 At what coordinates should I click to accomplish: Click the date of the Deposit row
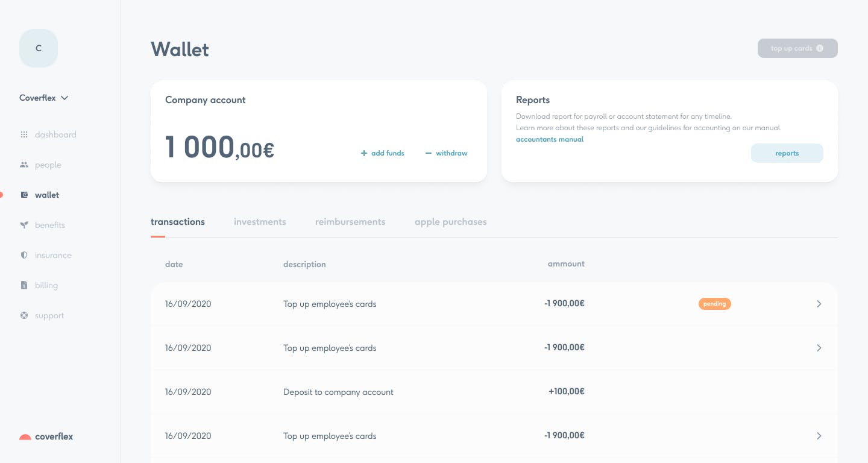tap(188, 392)
